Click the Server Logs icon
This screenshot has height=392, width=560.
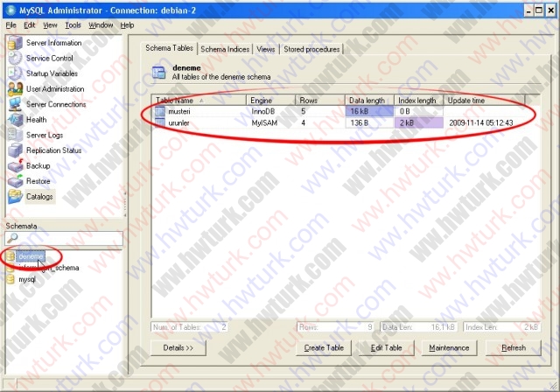pyautogui.click(x=16, y=135)
